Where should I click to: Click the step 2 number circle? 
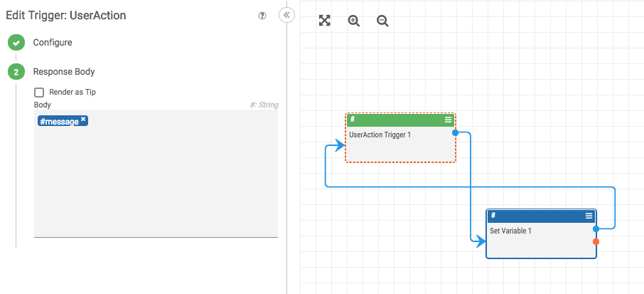tap(16, 72)
